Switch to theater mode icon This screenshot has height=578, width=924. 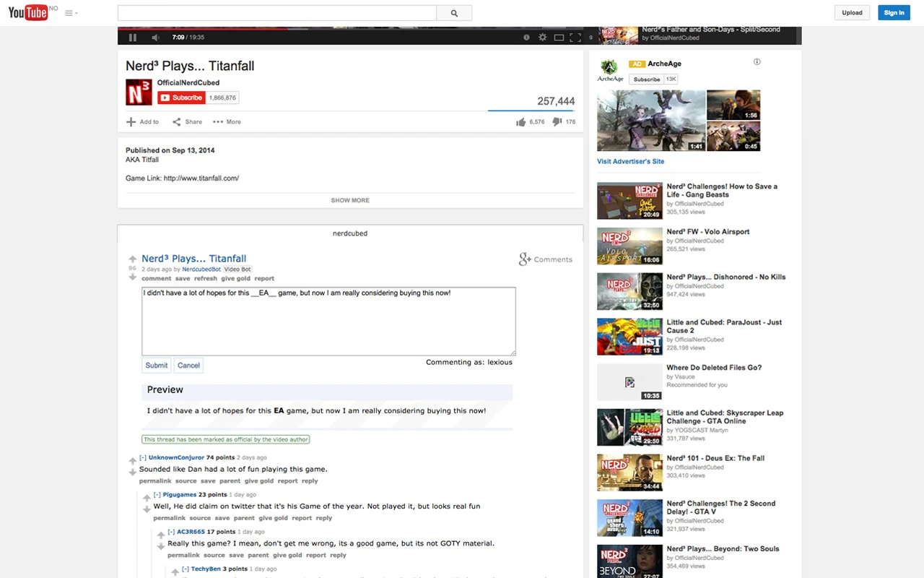(x=559, y=37)
